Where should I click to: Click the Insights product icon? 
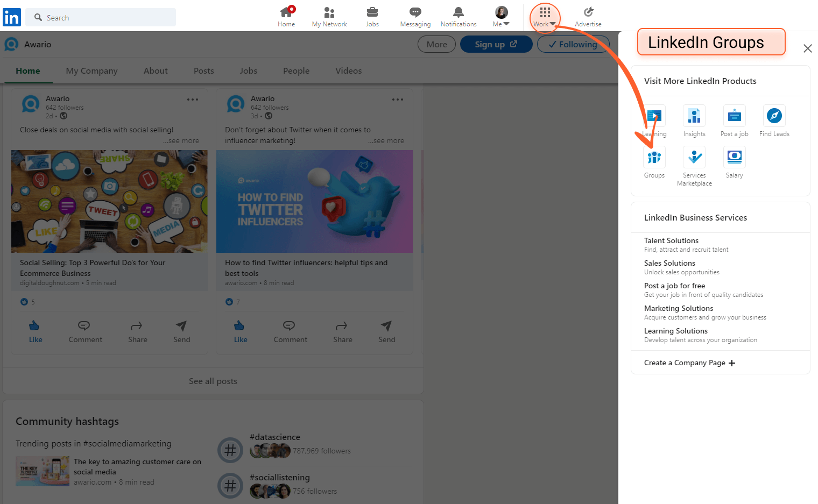[x=694, y=115]
